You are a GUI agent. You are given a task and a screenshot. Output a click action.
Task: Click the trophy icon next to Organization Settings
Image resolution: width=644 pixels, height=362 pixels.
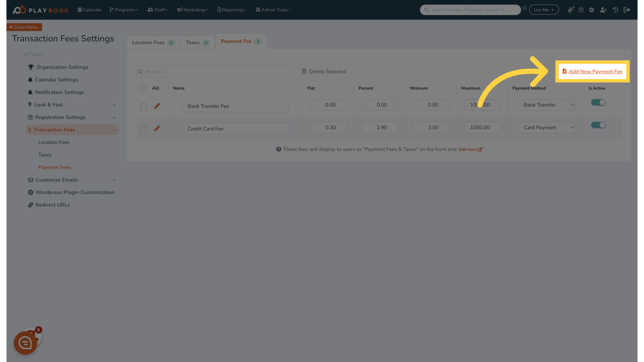[x=30, y=67]
